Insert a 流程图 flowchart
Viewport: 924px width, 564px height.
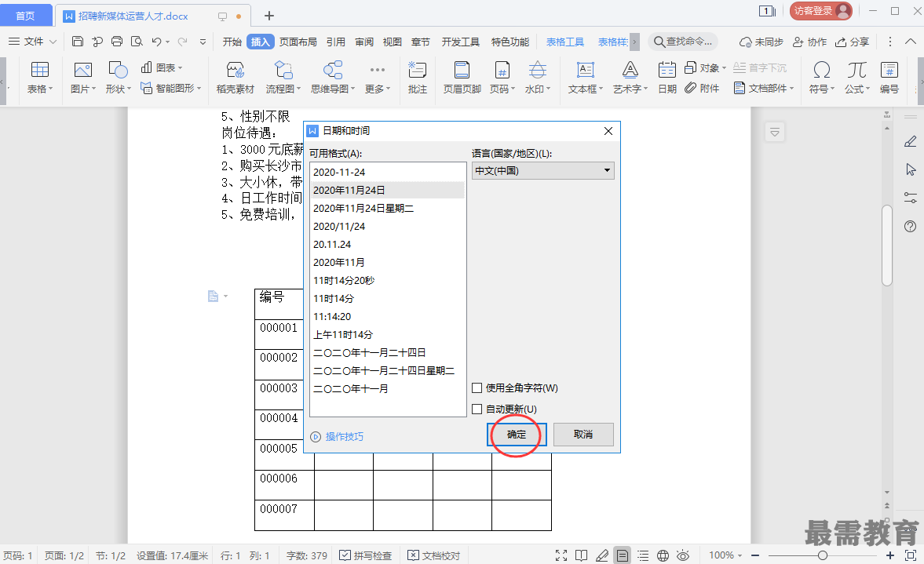(283, 77)
